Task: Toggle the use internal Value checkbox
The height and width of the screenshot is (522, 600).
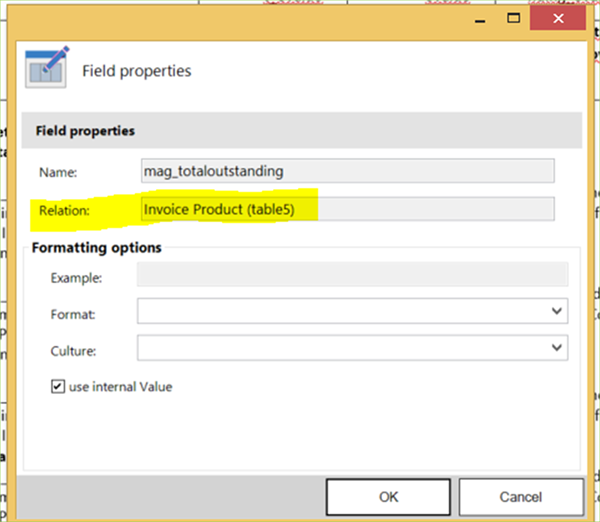Action: (58, 386)
